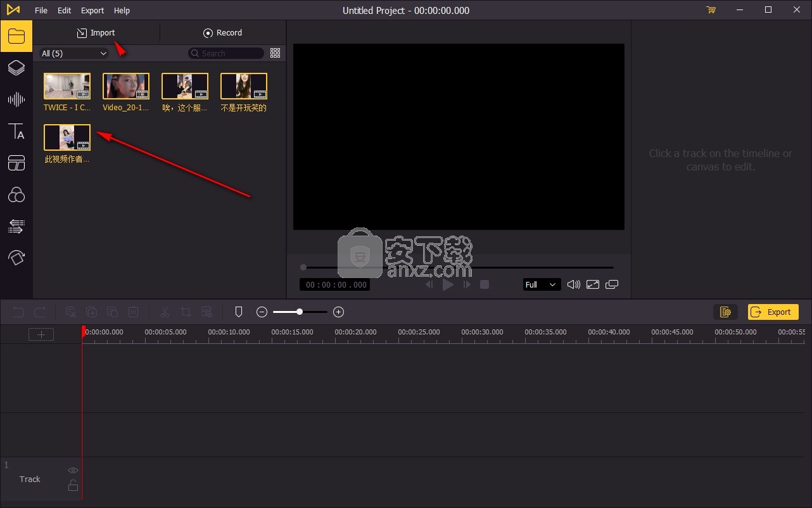This screenshot has height=508, width=812.
Task: Open the Edit menu
Action: click(x=64, y=10)
